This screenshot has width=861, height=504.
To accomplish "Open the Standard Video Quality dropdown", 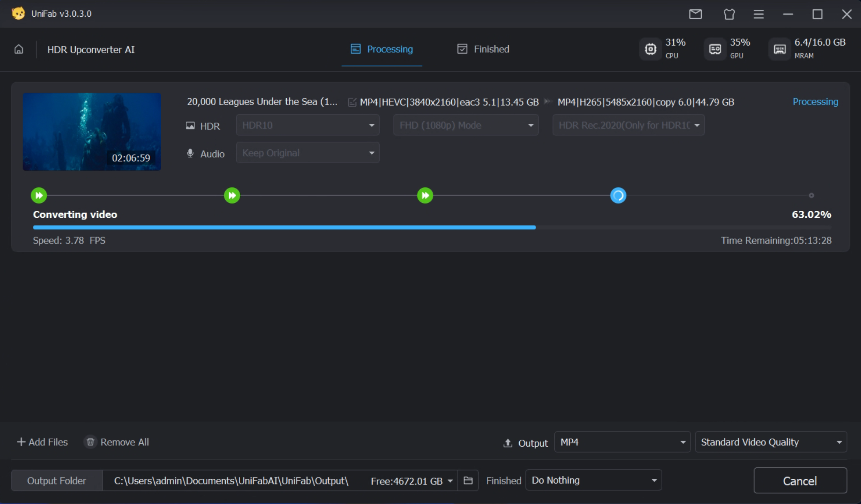I will click(771, 442).
